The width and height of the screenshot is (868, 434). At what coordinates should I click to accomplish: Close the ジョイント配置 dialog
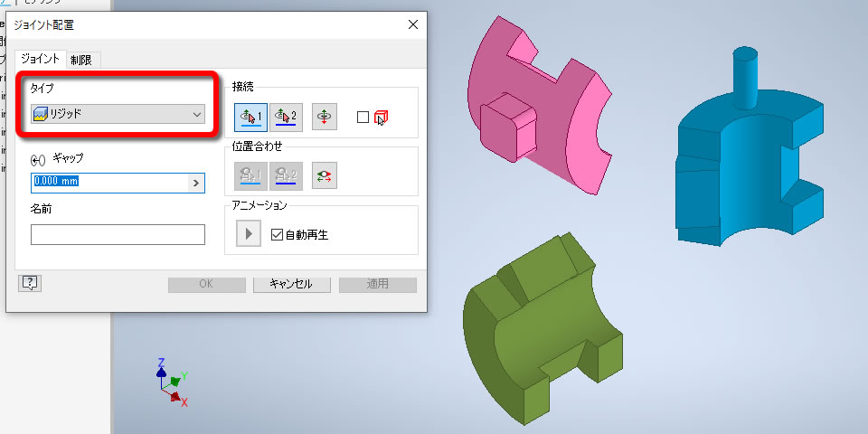tap(412, 24)
